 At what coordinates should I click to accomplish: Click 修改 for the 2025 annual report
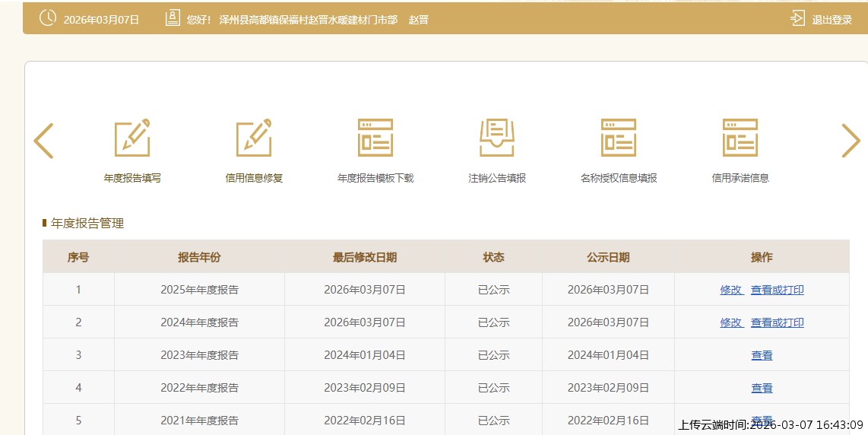731,290
